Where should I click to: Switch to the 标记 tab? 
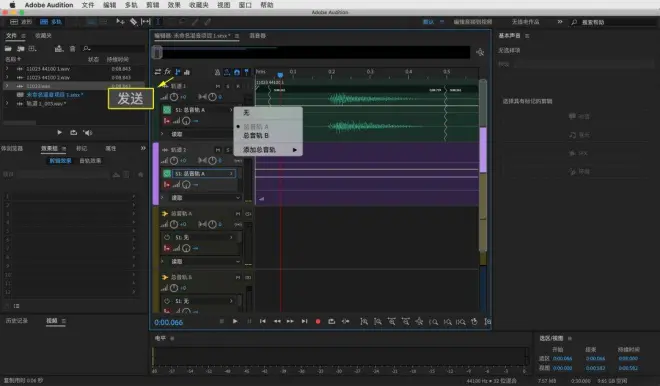[x=82, y=148]
